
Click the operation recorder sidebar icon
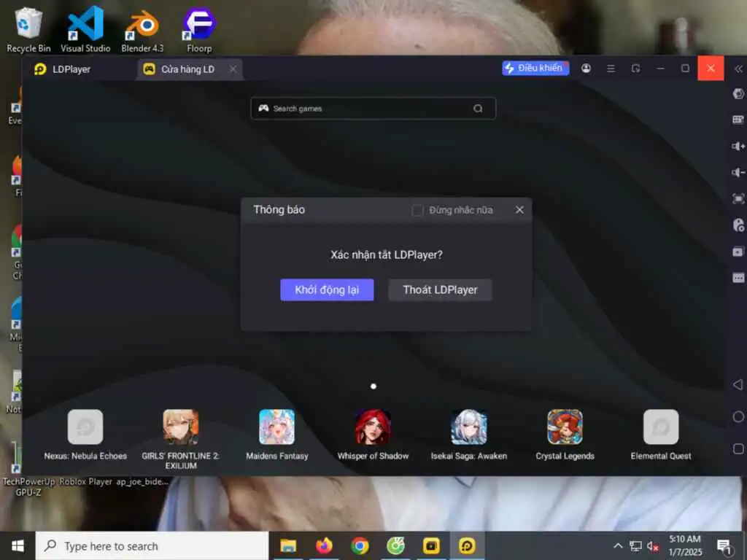(x=738, y=225)
